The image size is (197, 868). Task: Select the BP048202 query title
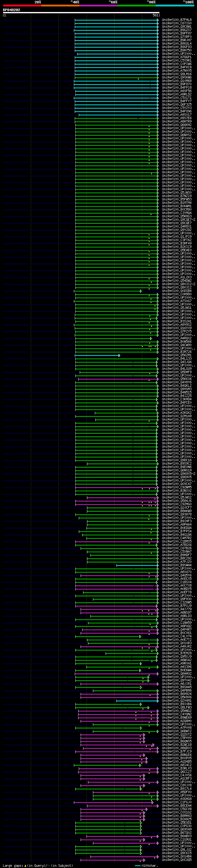coord(12,10)
